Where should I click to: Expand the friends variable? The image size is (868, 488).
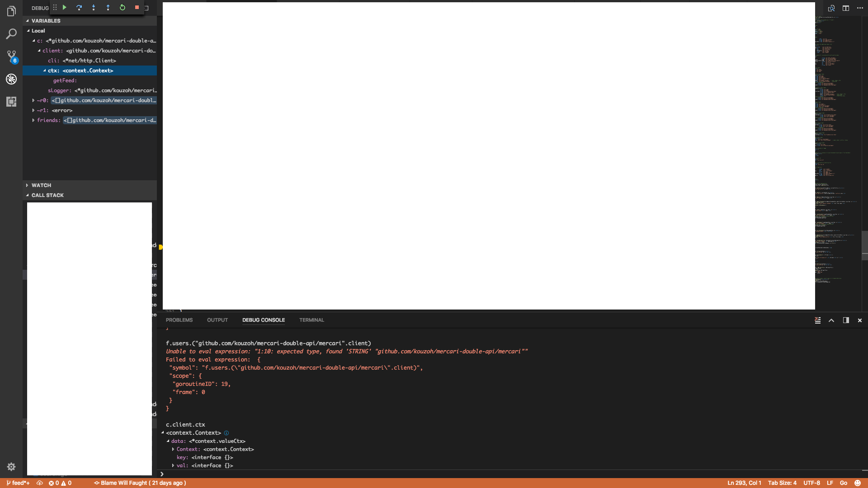(x=33, y=120)
